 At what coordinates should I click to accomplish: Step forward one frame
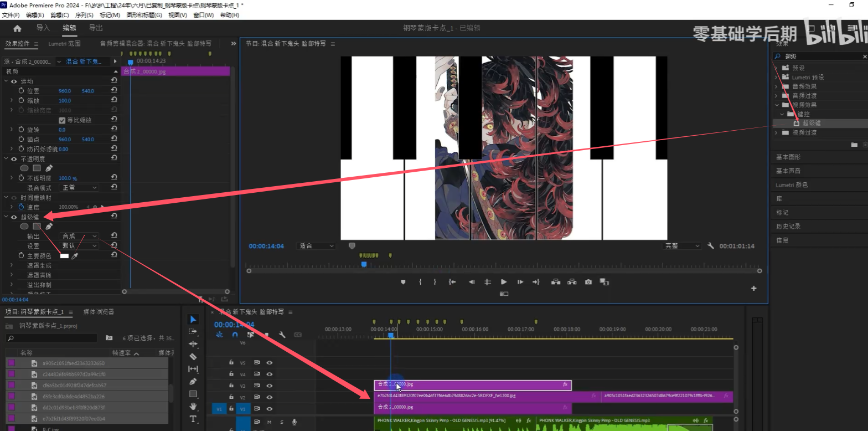520,282
